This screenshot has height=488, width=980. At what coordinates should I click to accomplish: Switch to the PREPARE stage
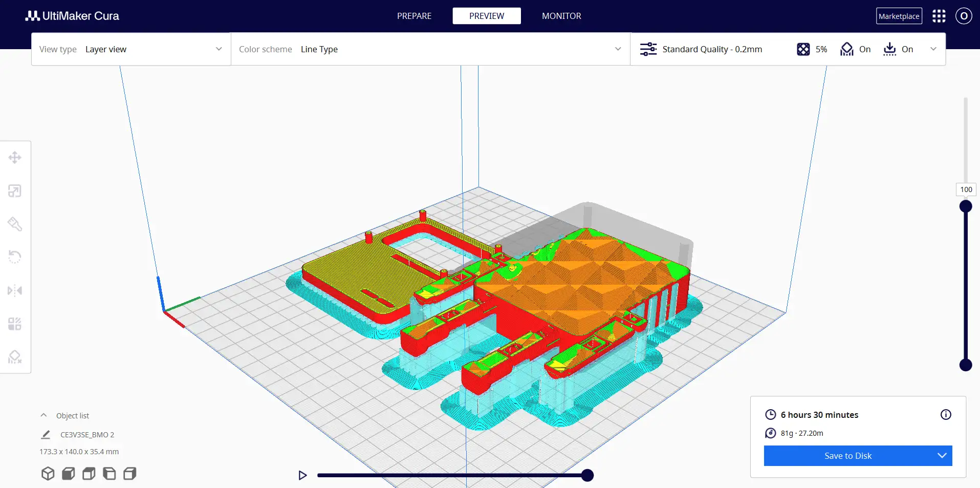click(414, 16)
